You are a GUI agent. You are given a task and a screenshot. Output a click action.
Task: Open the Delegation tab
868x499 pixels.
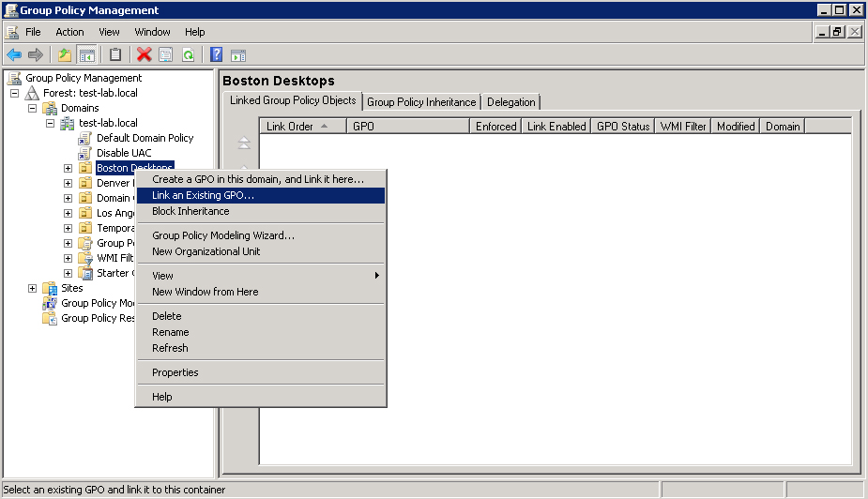click(510, 102)
